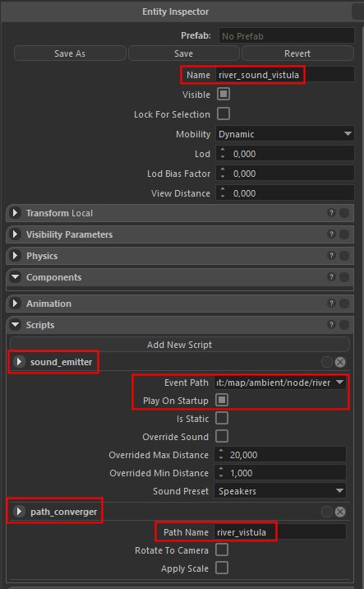Open help icon for Visibility Parameters section
The image size is (364, 589).
click(x=331, y=234)
